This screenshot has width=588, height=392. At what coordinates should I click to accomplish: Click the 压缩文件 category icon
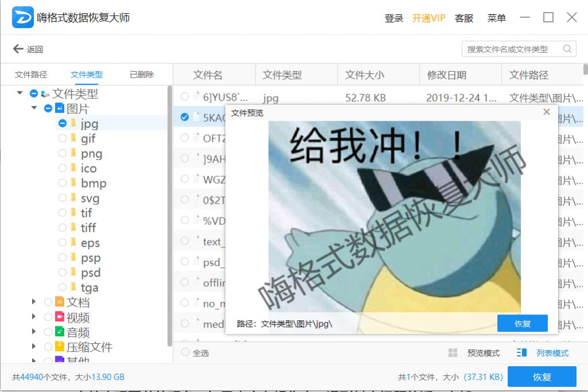point(60,346)
